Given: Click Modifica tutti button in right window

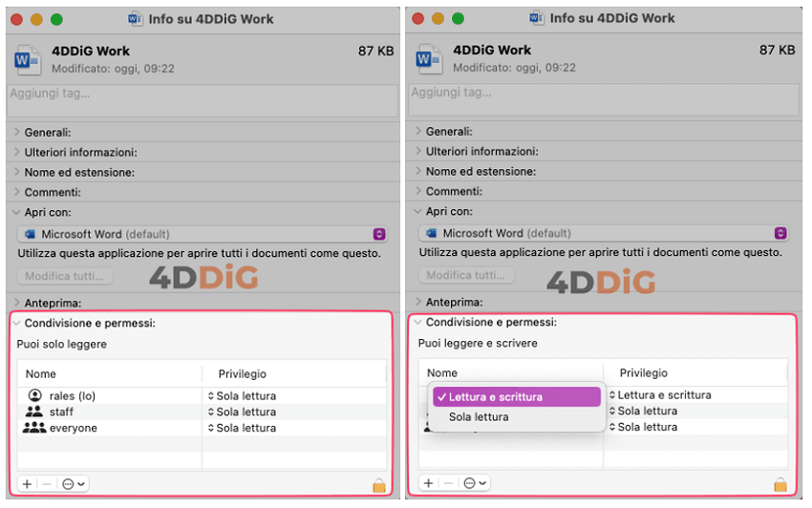Looking at the screenshot, I should click(x=466, y=275).
